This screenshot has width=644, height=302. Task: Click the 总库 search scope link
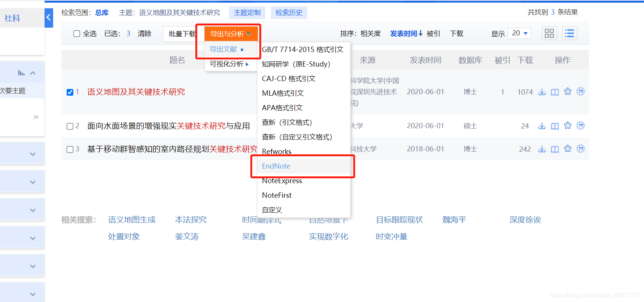tap(102, 13)
